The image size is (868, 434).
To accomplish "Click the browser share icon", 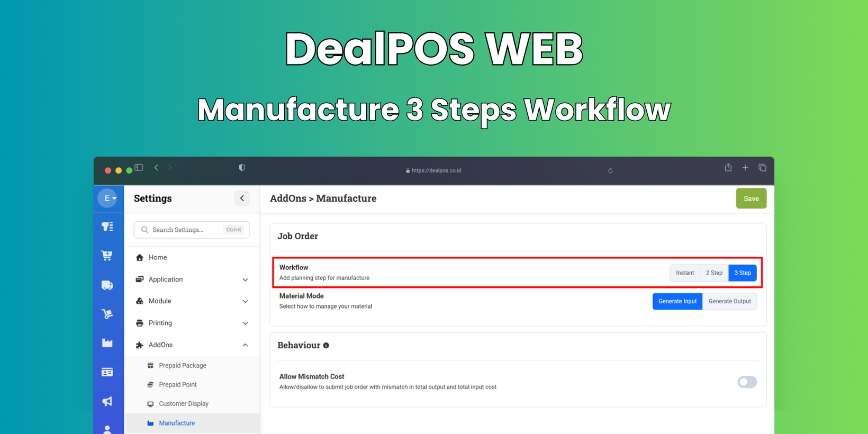I will point(728,167).
